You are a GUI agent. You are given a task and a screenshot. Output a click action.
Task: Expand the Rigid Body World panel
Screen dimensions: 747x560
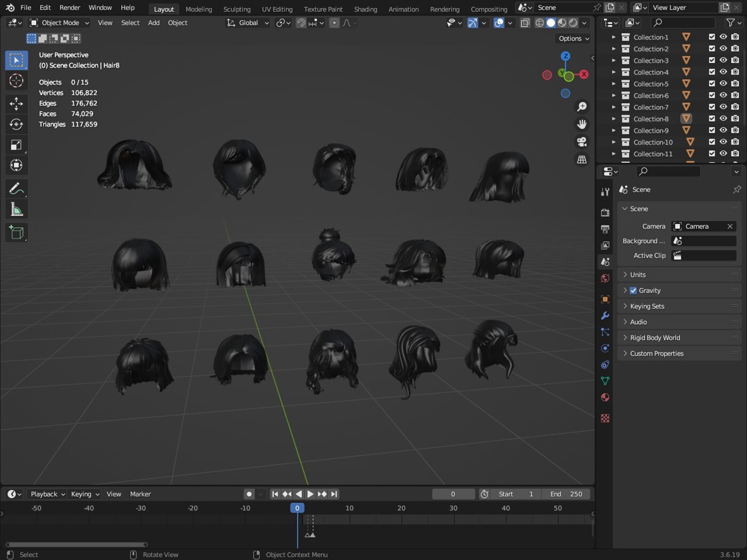[655, 338]
